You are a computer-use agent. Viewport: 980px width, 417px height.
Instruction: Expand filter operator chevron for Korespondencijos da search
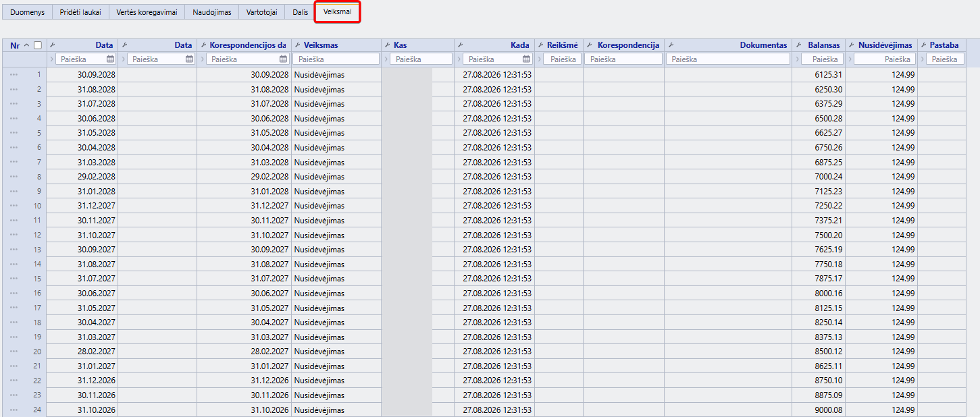[x=201, y=59]
